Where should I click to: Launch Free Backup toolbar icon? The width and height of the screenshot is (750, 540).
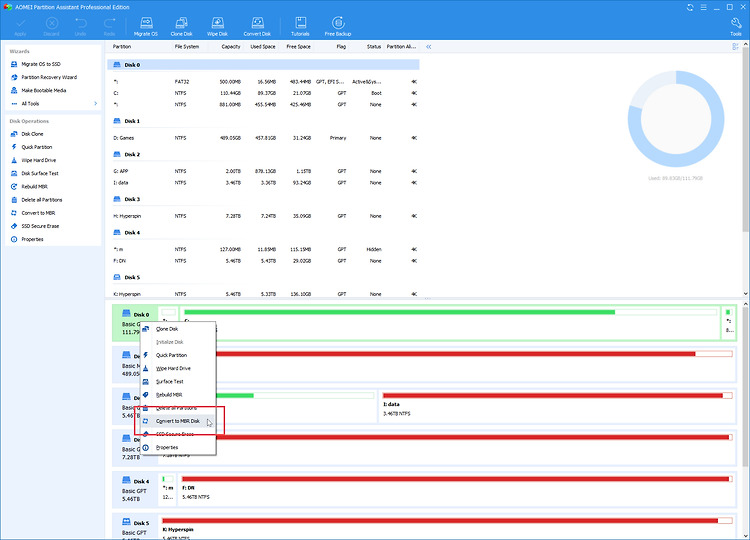coord(338,27)
